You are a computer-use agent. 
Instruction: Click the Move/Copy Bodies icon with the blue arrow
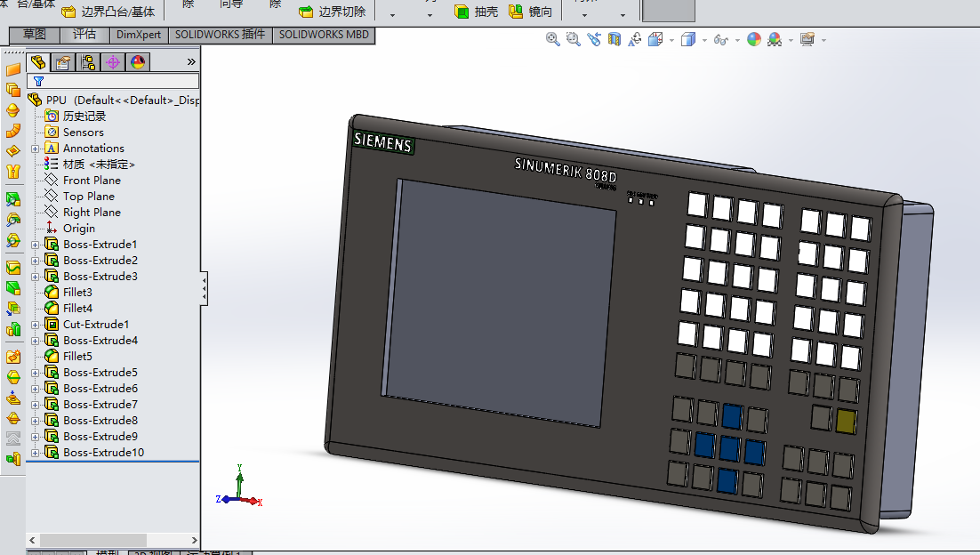coord(13,308)
